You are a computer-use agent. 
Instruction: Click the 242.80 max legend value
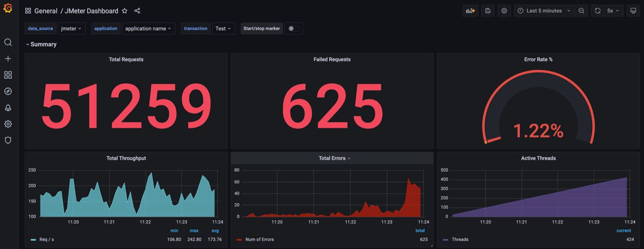point(194,239)
